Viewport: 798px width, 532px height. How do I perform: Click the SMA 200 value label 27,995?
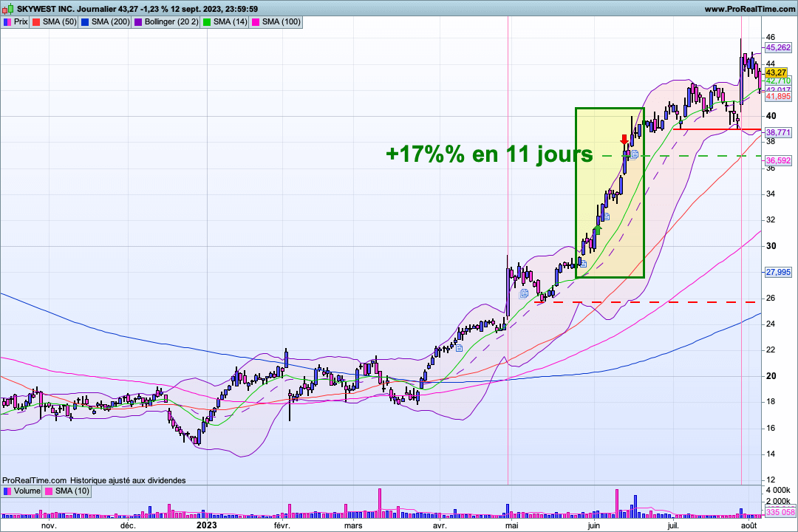click(778, 273)
